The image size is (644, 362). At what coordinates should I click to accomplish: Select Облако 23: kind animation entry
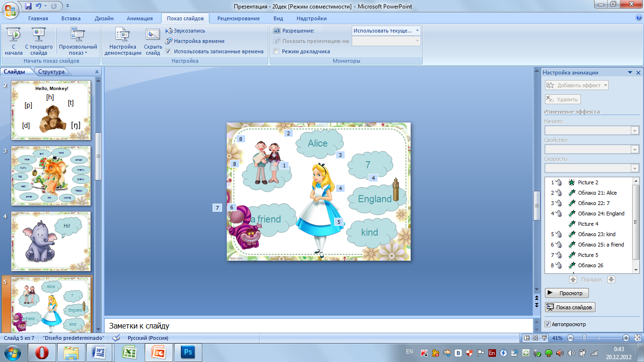pyautogui.click(x=588, y=234)
